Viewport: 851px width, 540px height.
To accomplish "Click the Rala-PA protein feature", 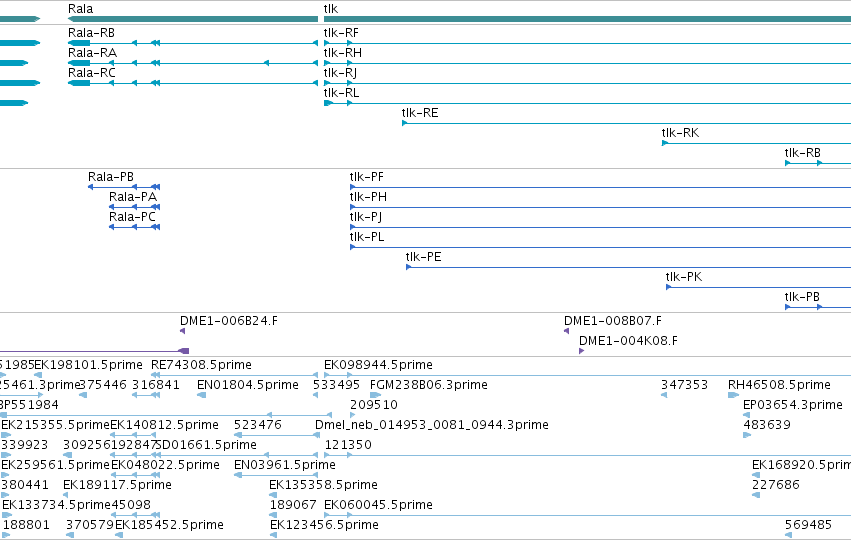I will coord(134,207).
